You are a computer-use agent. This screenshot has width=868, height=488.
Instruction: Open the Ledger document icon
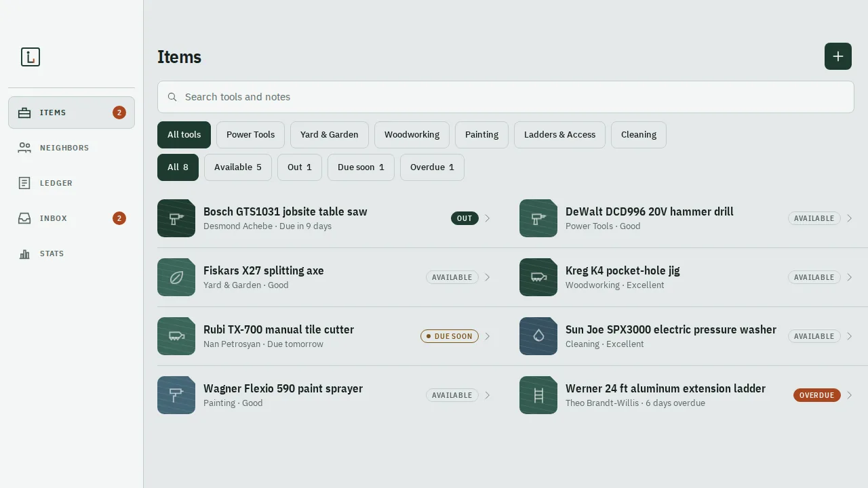click(x=24, y=183)
